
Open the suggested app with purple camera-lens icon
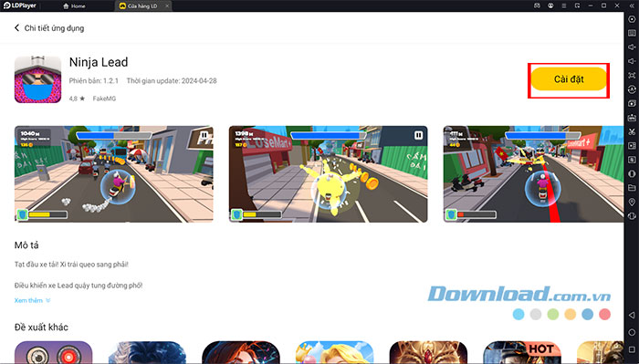(x=53, y=352)
